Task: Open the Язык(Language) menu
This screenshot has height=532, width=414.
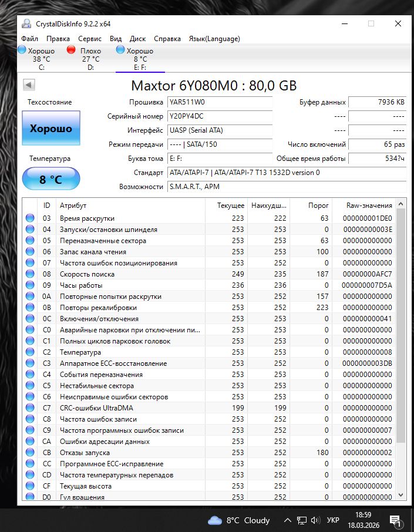Action: pyautogui.click(x=214, y=39)
